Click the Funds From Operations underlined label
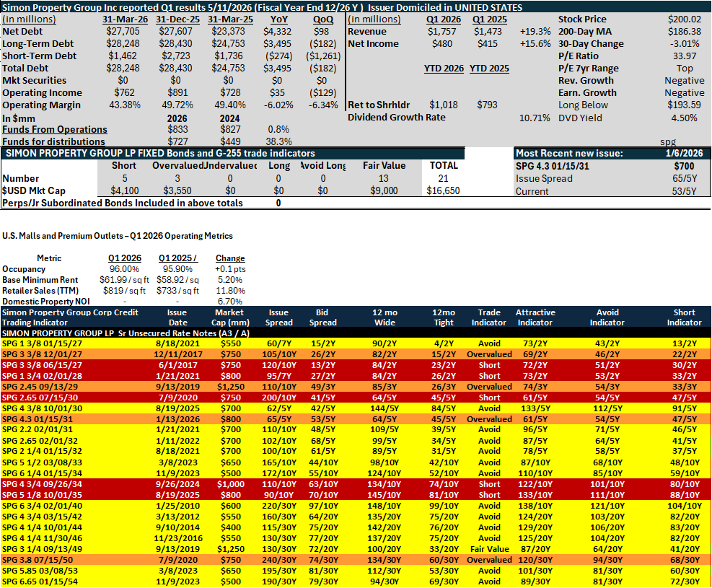The height and width of the screenshot is (588, 712). [55, 129]
